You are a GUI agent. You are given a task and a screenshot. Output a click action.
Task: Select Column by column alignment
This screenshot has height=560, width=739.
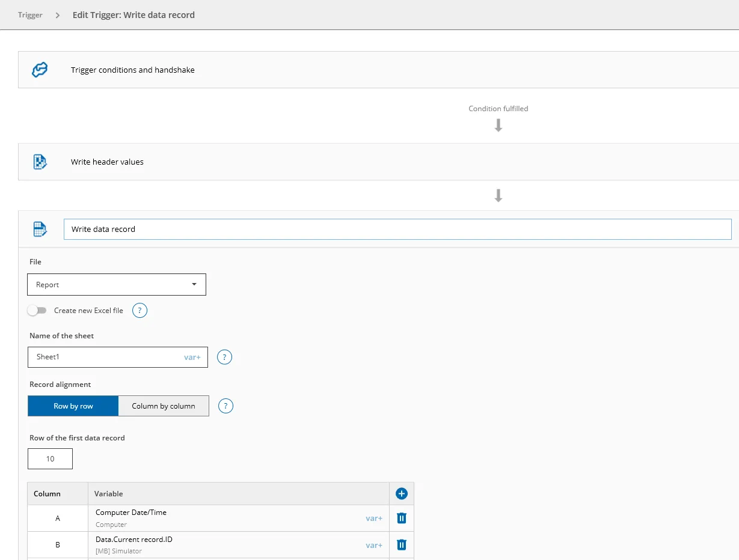click(164, 406)
